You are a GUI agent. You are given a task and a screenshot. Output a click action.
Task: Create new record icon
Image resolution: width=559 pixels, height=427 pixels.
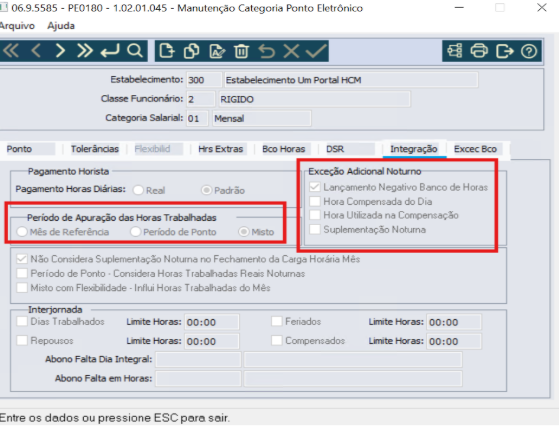(x=167, y=51)
